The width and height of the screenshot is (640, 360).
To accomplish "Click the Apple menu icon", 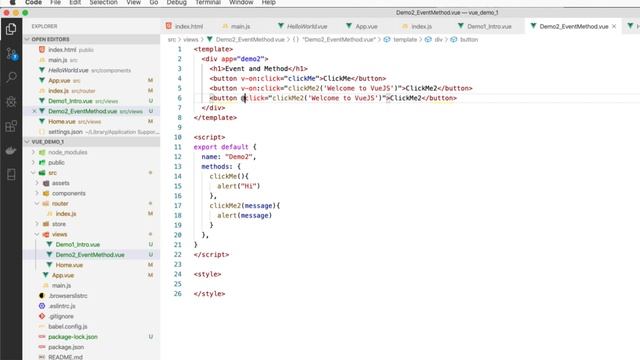I will coord(13,2).
